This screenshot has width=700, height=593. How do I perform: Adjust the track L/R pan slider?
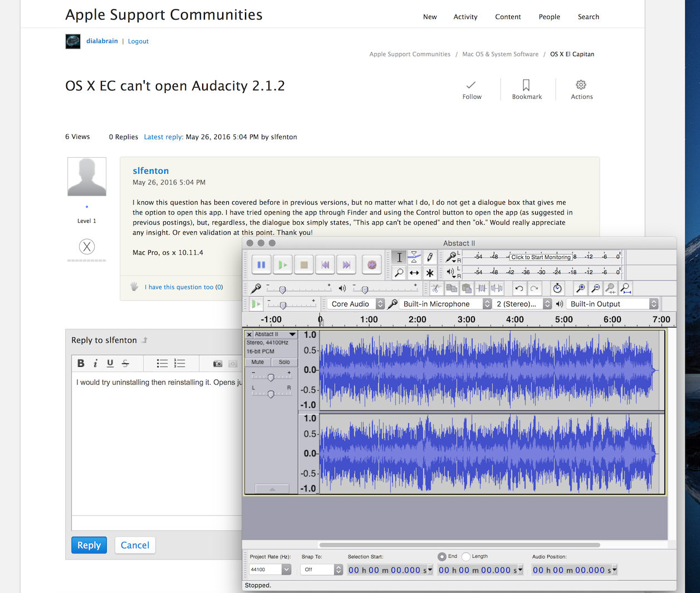point(271,393)
